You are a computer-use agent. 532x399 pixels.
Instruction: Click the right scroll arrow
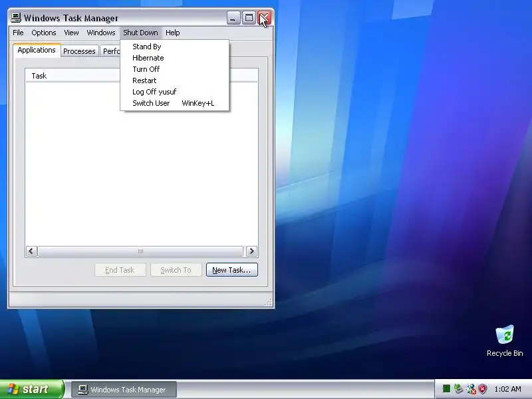click(251, 251)
